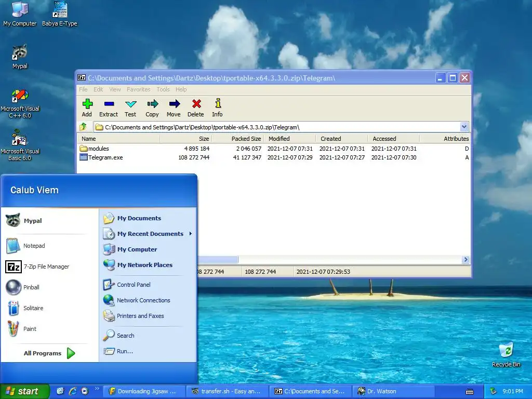532x399 pixels.
Task: Switch to Dr. Watson taskbar button
Action: point(394,391)
